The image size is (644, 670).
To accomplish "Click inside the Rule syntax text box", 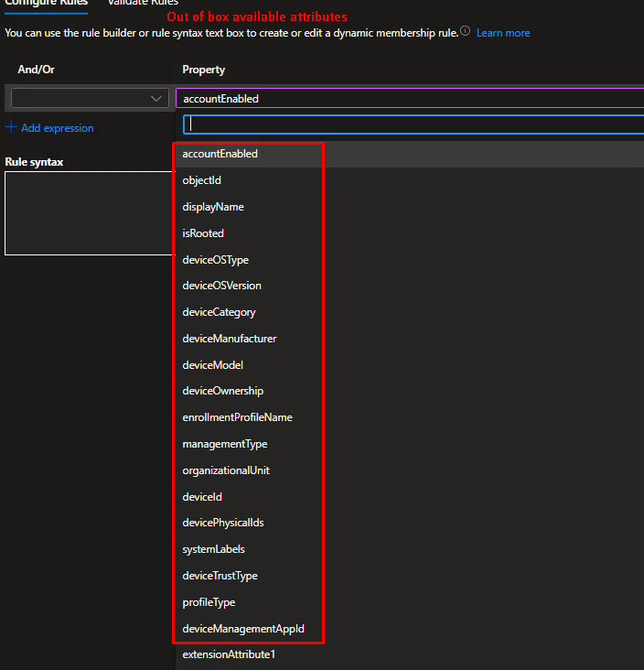I will (x=87, y=213).
